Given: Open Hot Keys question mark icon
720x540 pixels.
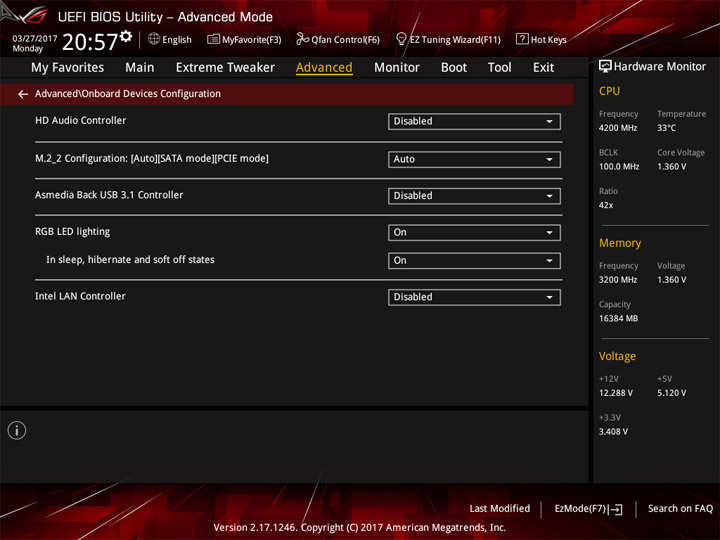Looking at the screenshot, I should coord(522,39).
